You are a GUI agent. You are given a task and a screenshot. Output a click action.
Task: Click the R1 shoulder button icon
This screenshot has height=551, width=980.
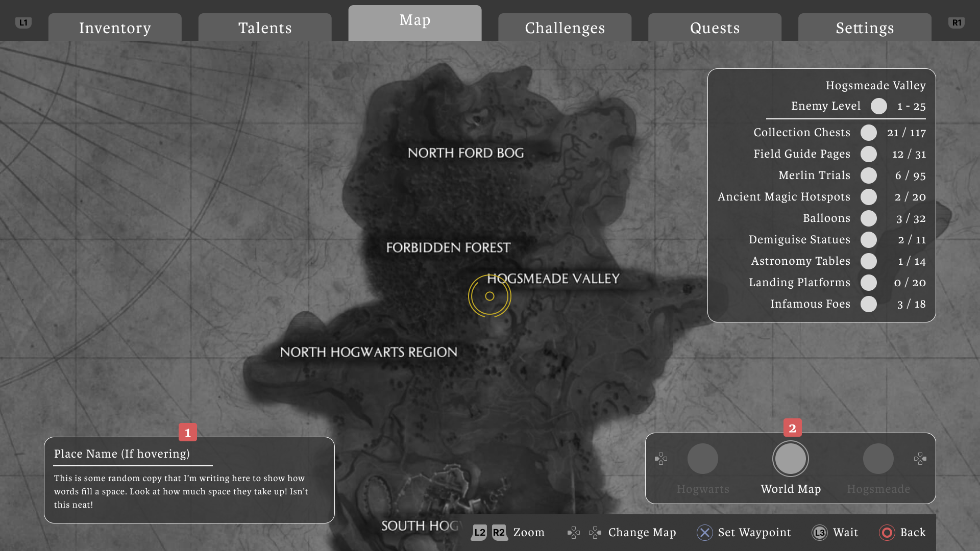tap(957, 22)
